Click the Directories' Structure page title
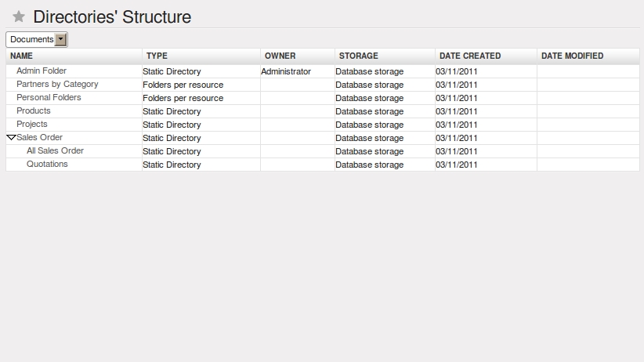This screenshot has width=644, height=362. pyautogui.click(x=112, y=17)
